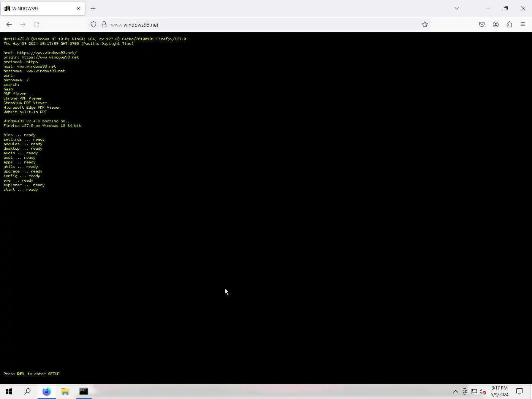Expand the list all tabs chevron

click(457, 8)
